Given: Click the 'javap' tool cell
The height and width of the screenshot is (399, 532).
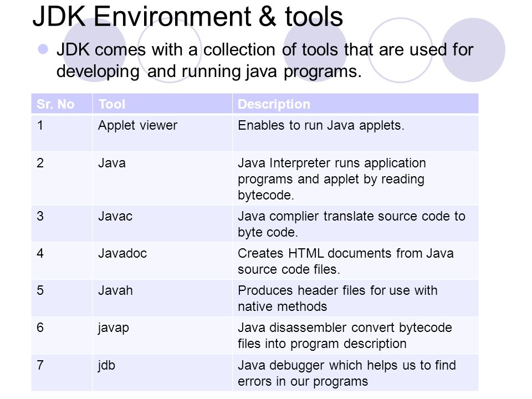Looking at the screenshot, I should click(162, 336).
